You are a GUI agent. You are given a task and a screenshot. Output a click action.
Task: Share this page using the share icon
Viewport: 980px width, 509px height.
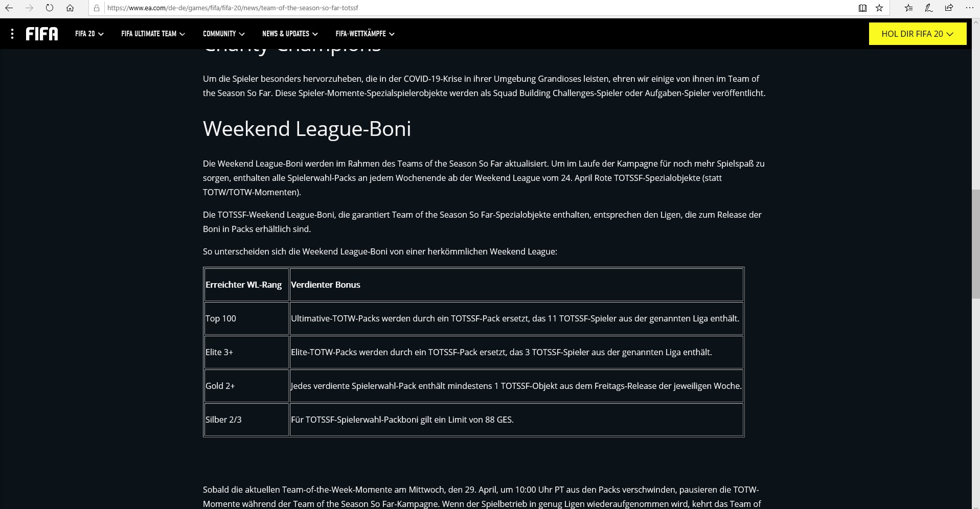point(949,8)
